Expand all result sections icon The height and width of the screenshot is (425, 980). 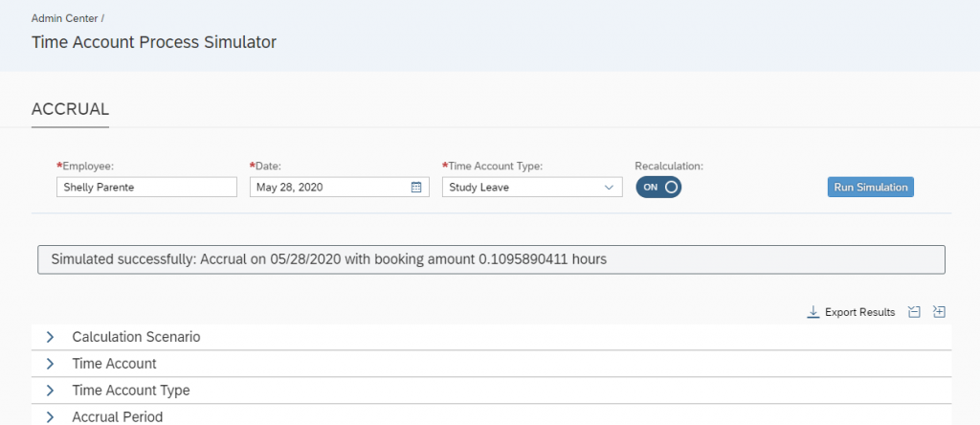click(x=939, y=312)
